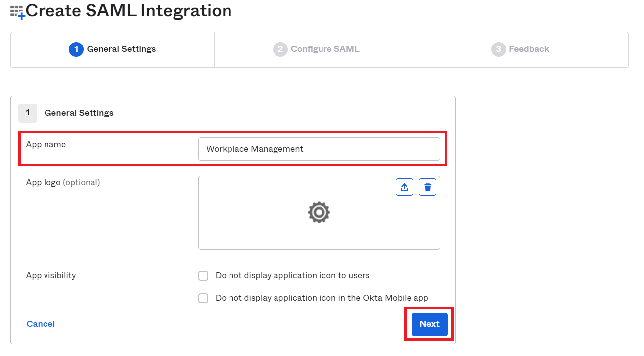Check Do not display application icon to users
The image size is (644, 356).
[203, 276]
